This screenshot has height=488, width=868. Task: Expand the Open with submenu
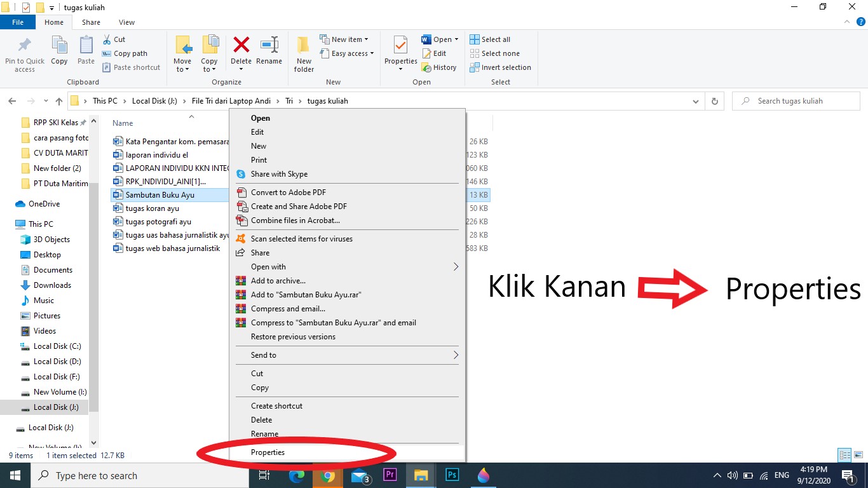click(x=267, y=266)
